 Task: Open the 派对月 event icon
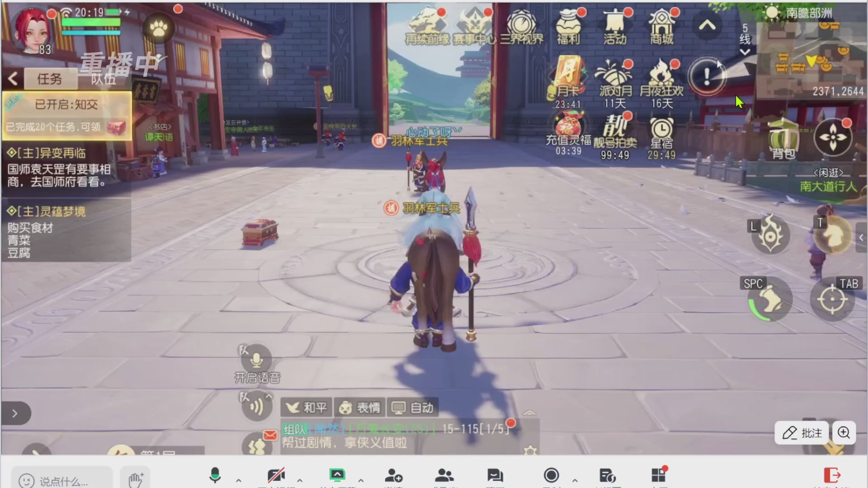615,83
